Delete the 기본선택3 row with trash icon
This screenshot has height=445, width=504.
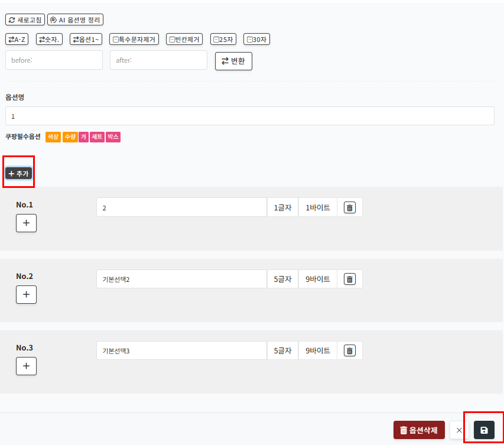pos(350,350)
